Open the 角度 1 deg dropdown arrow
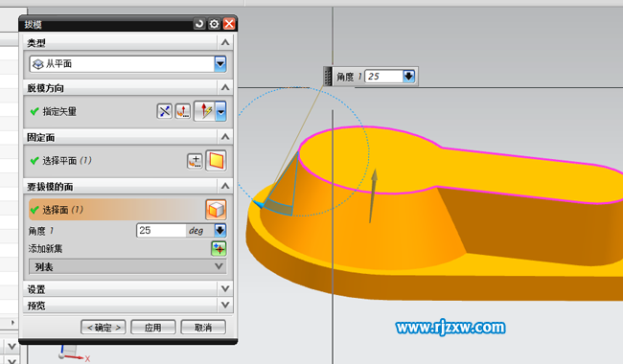623x364 pixels. [x=220, y=230]
